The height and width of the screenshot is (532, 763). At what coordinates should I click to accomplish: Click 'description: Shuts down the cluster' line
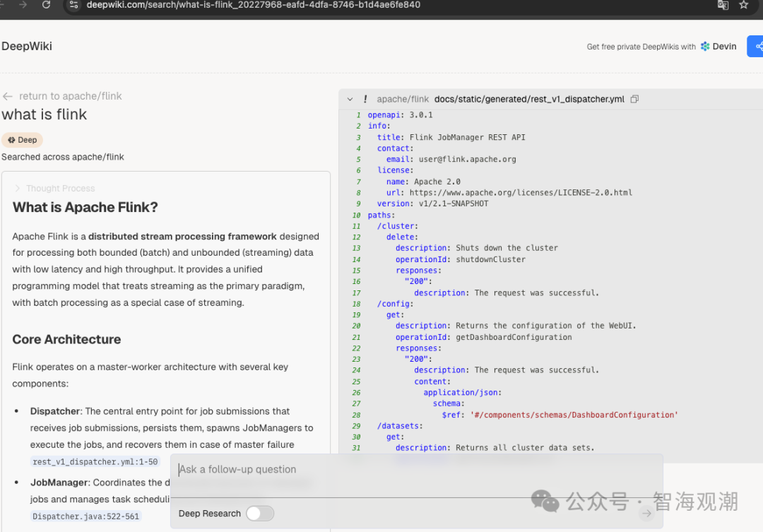click(x=477, y=248)
